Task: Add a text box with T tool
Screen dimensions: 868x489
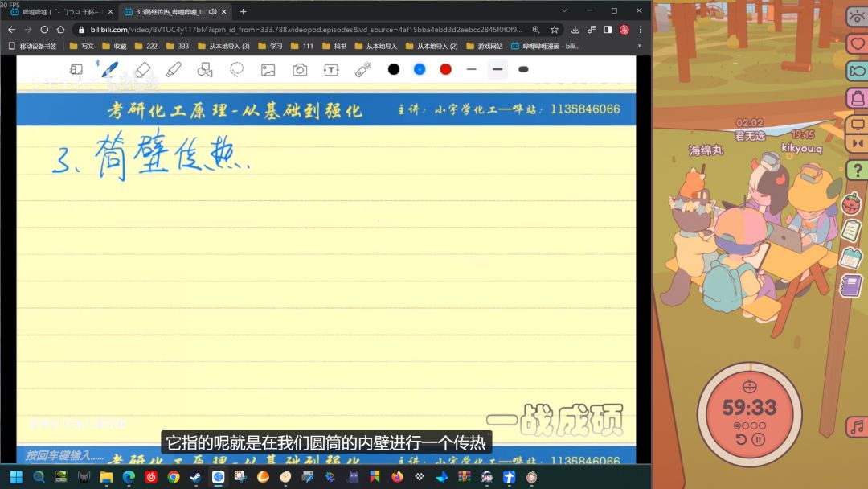Action: point(331,70)
